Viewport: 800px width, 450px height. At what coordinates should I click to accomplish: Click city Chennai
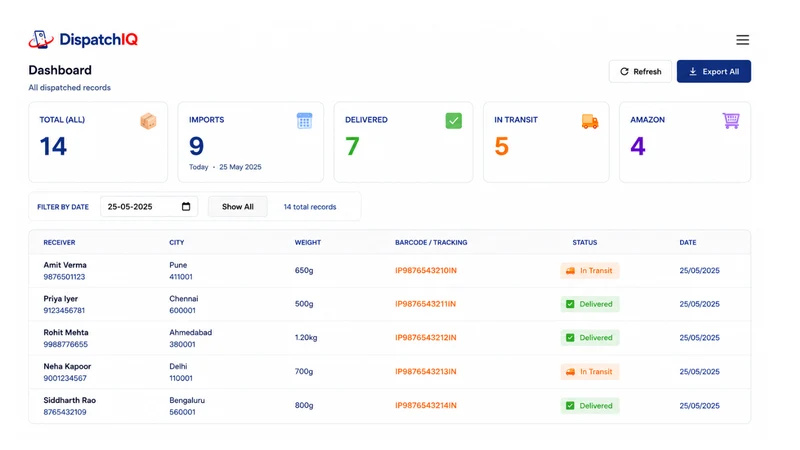(x=184, y=298)
